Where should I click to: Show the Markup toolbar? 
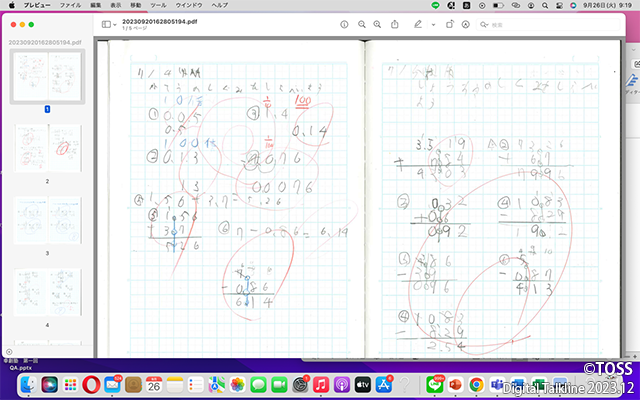tap(467, 23)
